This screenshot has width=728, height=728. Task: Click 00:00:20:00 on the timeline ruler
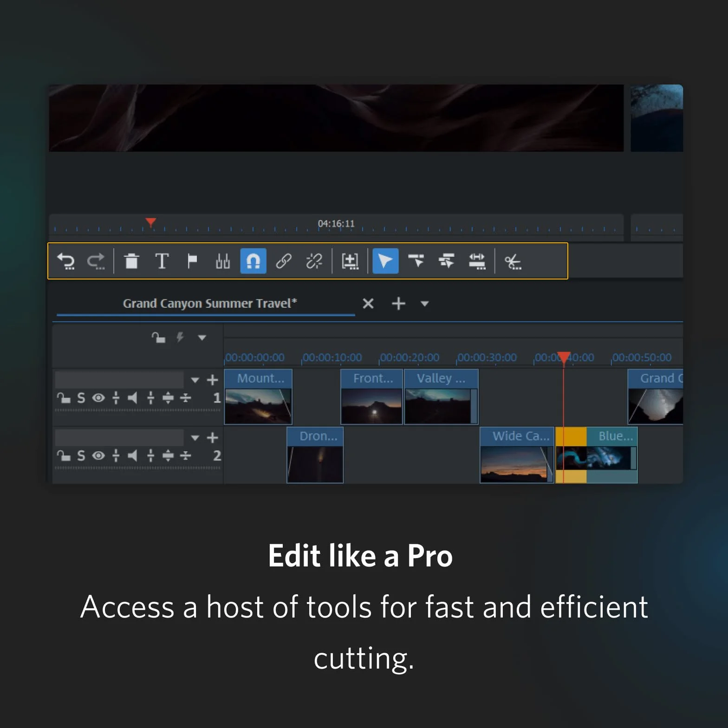[x=409, y=357]
